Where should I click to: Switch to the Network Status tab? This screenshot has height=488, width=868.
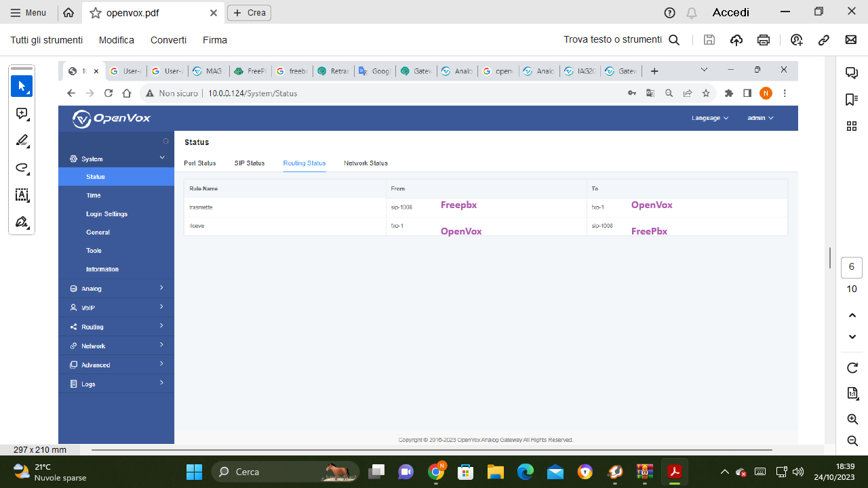(x=366, y=163)
